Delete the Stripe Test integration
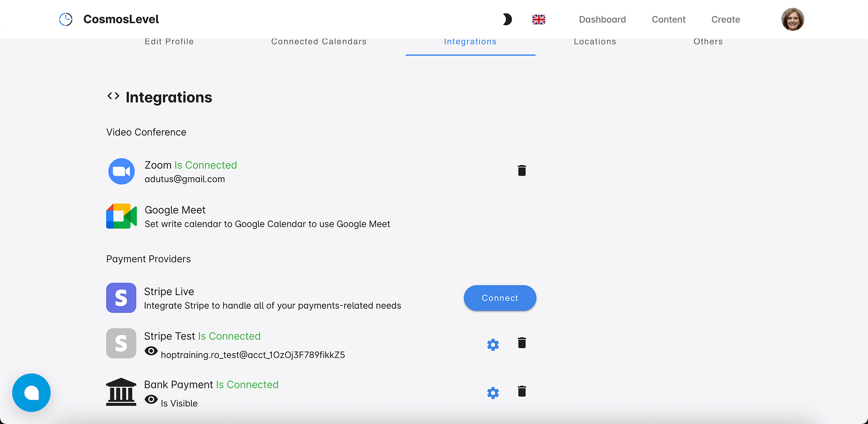Viewport: 868px width, 424px height. (x=522, y=343)
